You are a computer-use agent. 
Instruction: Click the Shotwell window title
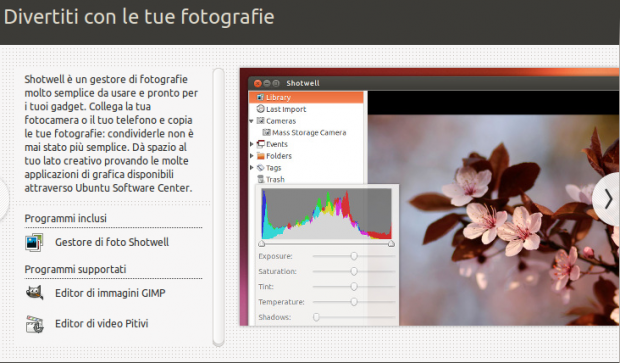point(303,83)
